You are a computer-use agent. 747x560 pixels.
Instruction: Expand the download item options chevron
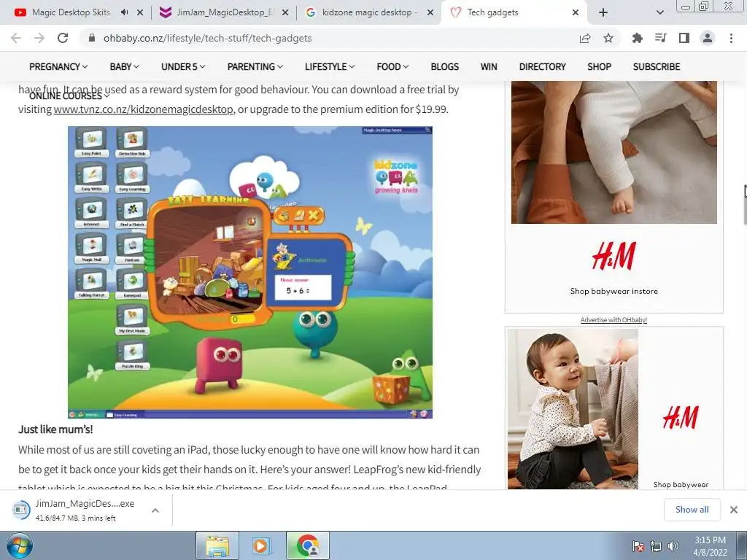point(155,510)
